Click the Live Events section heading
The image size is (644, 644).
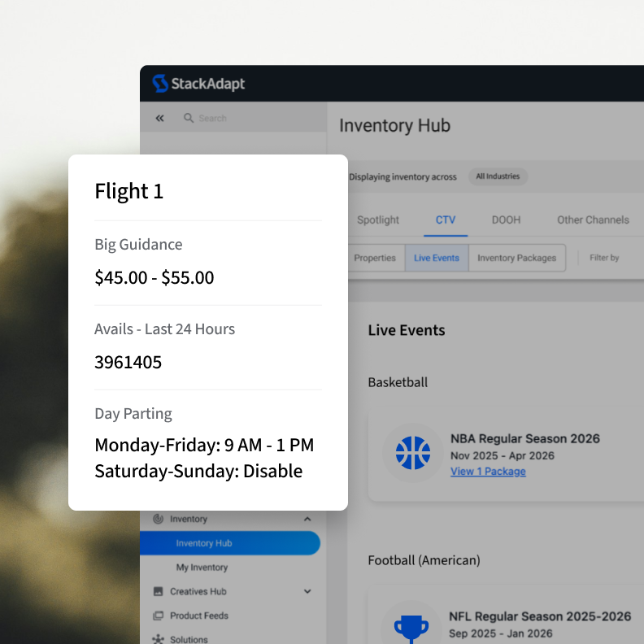click(407, 330)
